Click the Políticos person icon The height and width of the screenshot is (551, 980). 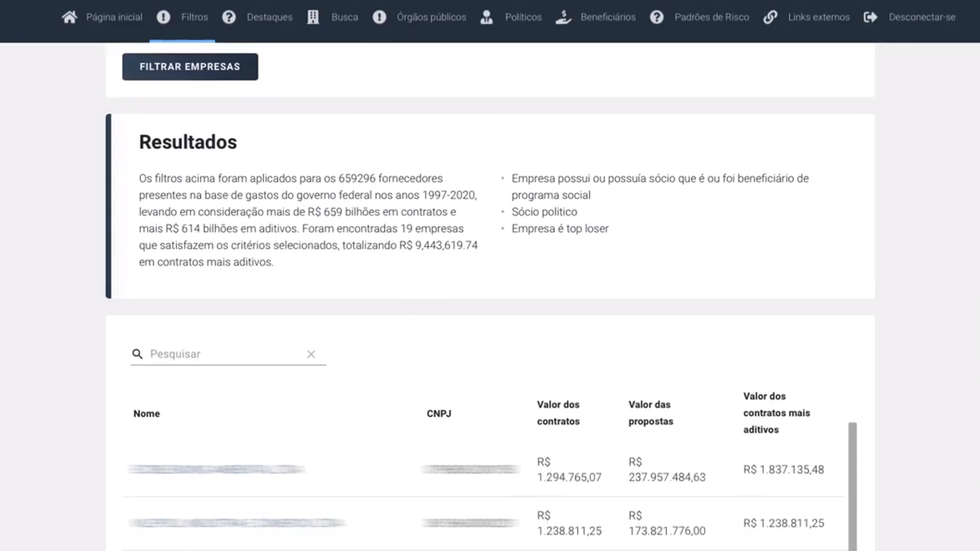tap(486, 17)
